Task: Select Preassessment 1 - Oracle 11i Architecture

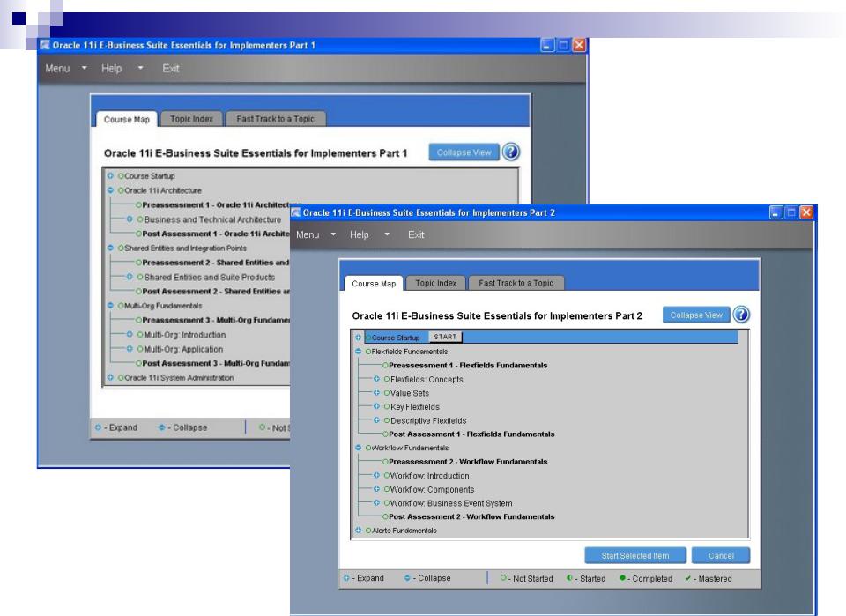Action: 216,205
